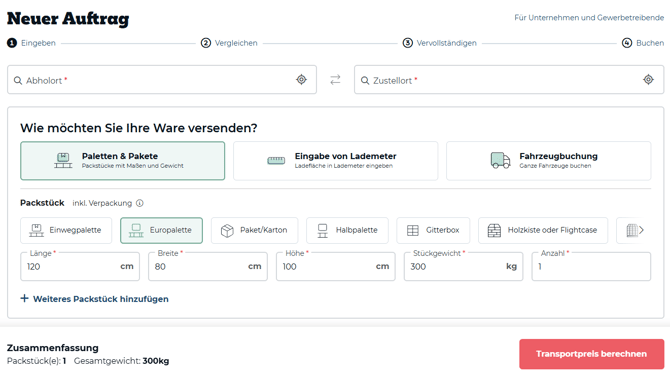Image resolution: width=670 pixels, height=380 pixels.
Task: Choose Europalette package type
Action: [x=161, y=230]
